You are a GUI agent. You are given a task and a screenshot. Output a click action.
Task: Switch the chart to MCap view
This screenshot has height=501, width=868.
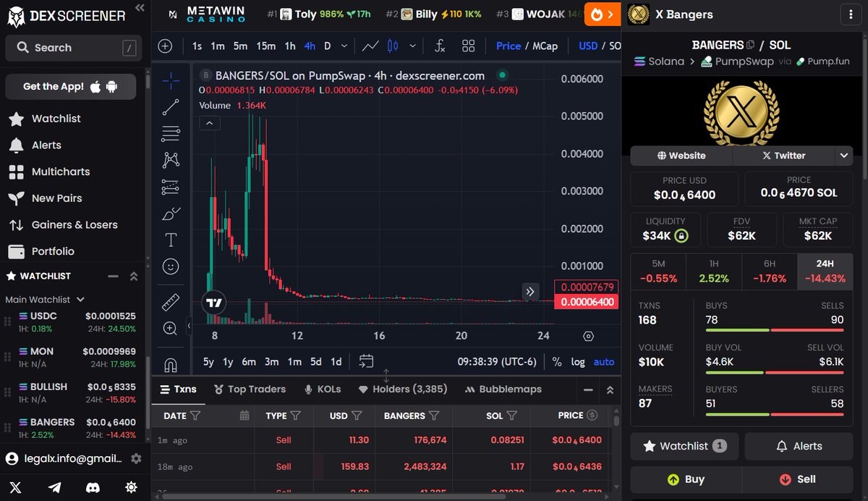(545, 46)
